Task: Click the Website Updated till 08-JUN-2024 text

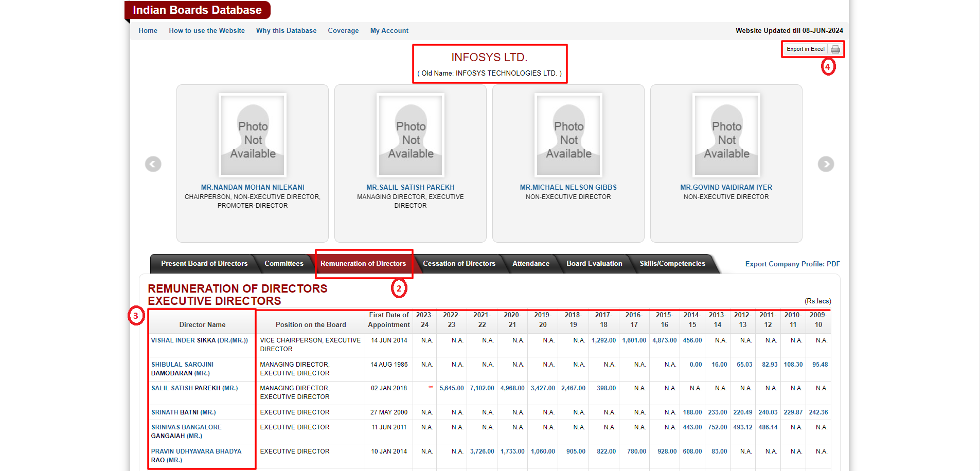Action: [789, 31]
